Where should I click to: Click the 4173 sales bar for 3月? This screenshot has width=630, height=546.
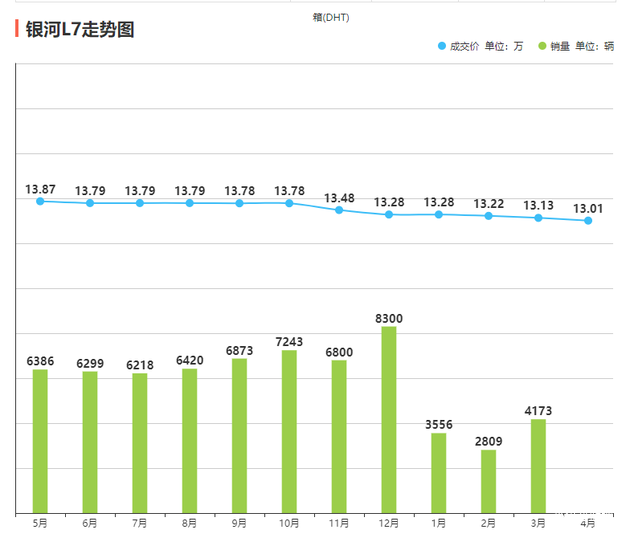pyautogui.click(x=538, y=466)
